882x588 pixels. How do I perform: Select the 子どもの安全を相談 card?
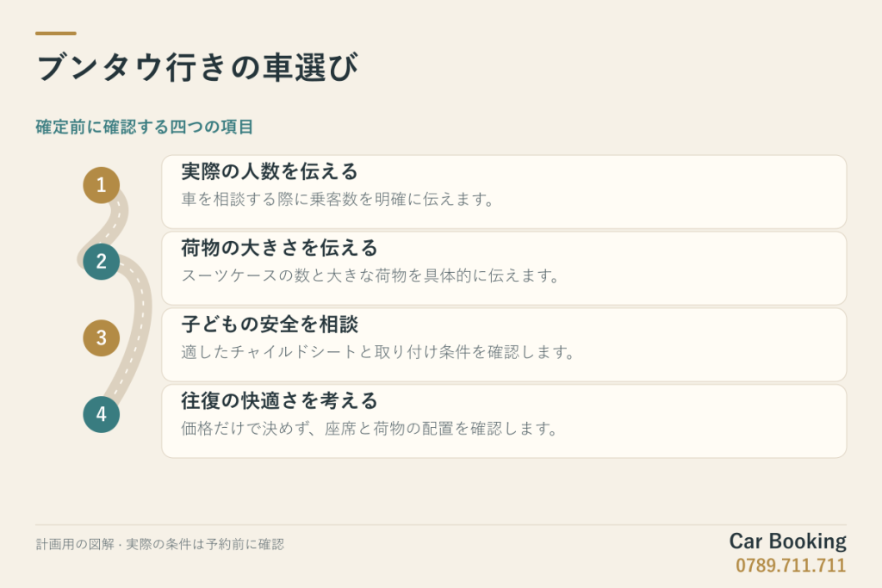coord(504,344)
